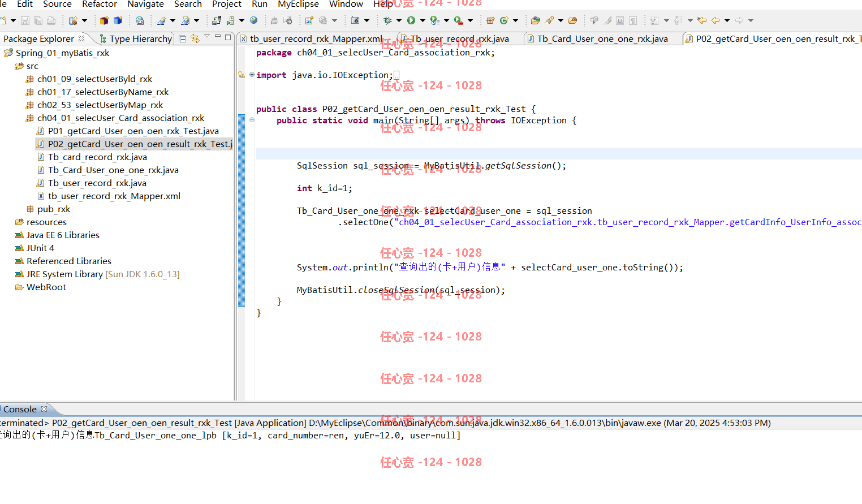Image resolution: width=862 pixels, height=504 pixels.
Task: Click the Save toolbar icon
Action: (x=25, y=21)
